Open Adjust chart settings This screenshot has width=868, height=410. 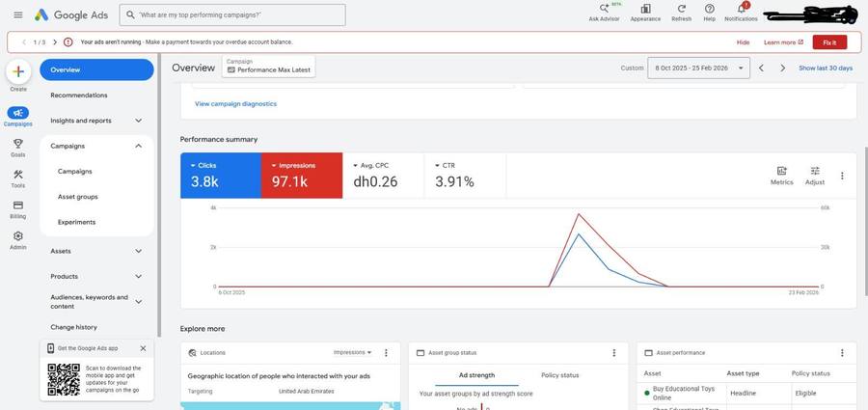815,176
